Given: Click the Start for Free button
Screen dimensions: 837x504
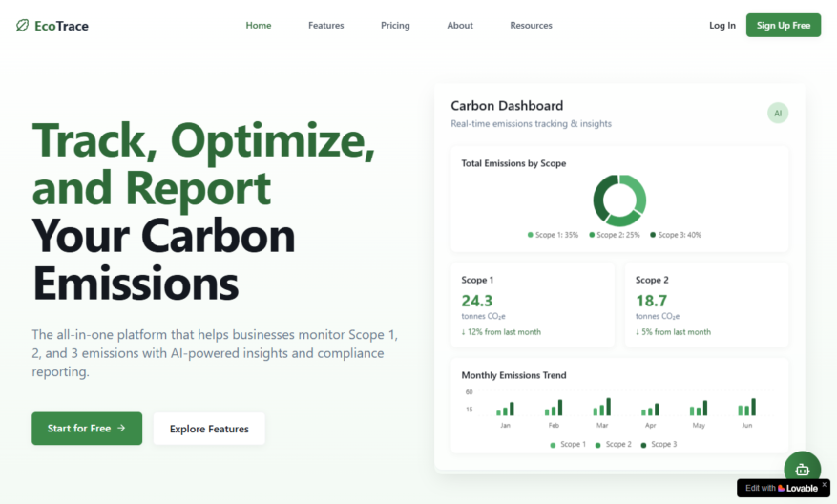Looking at the screenshot, I should tap(87, 429).
